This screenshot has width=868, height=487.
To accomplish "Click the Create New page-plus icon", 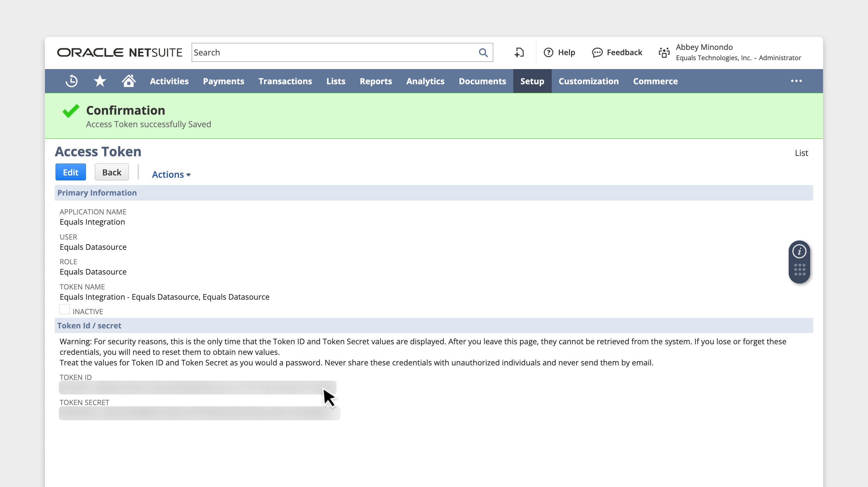I will pyautogui.click(x=519, y=53).
